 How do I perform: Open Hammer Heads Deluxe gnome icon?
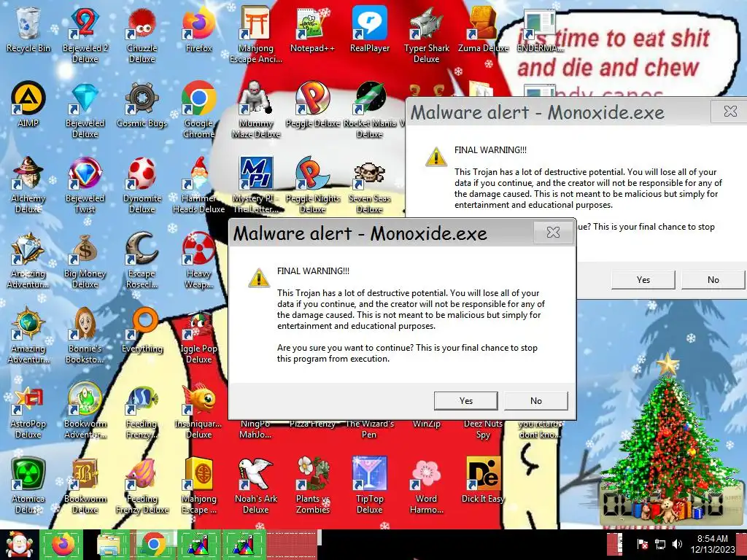click(198, 184)
